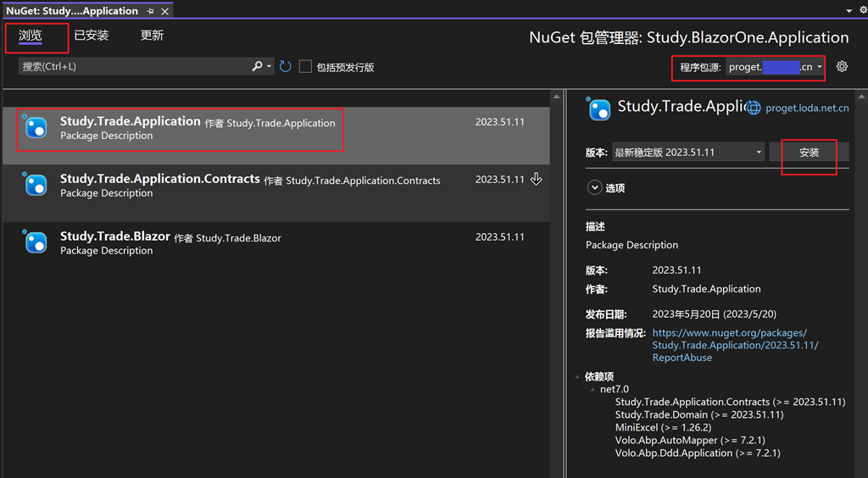Switch to the 更新 updates tab
Image resolution: width=868 pixels, height=478 pixels.
tap(152, 36)
